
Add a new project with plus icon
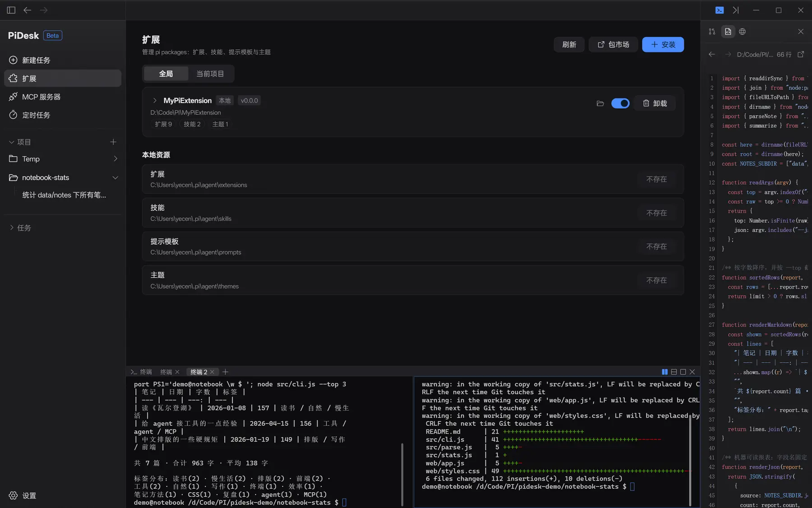click(113, 142)
